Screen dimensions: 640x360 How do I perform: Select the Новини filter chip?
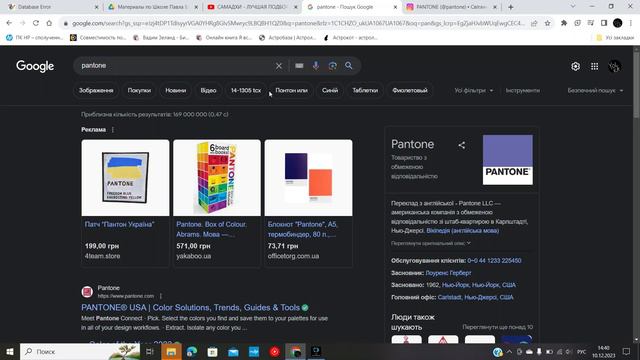(176, 90)
